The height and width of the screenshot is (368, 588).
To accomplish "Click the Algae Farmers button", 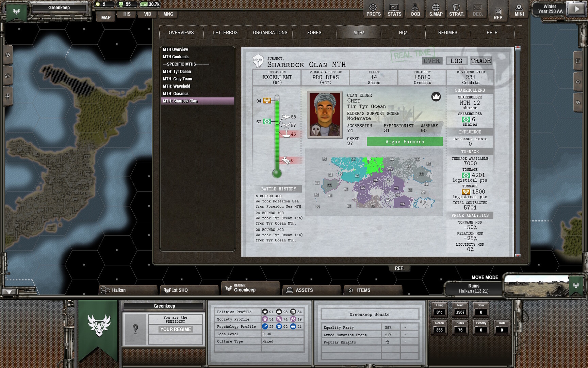I will click(x=405, y=141).
